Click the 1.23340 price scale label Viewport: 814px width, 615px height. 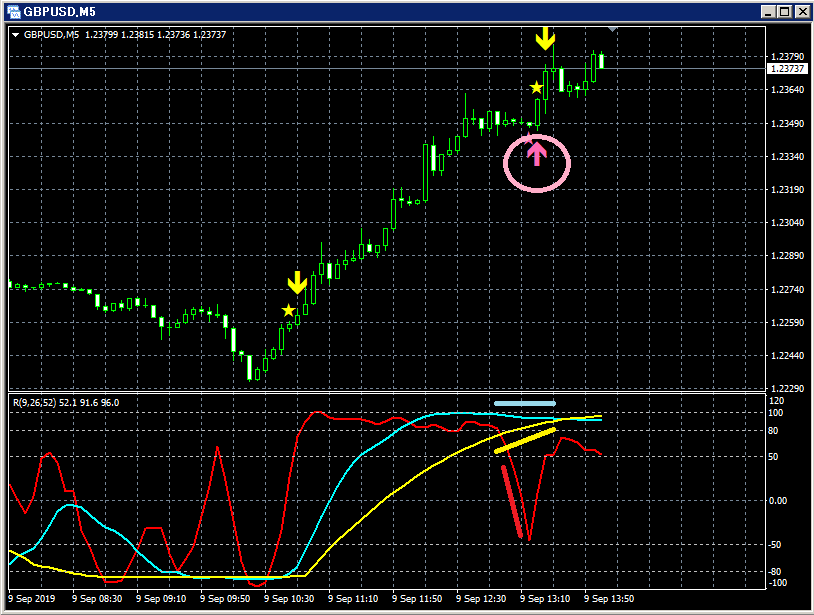tap(788, 157)
